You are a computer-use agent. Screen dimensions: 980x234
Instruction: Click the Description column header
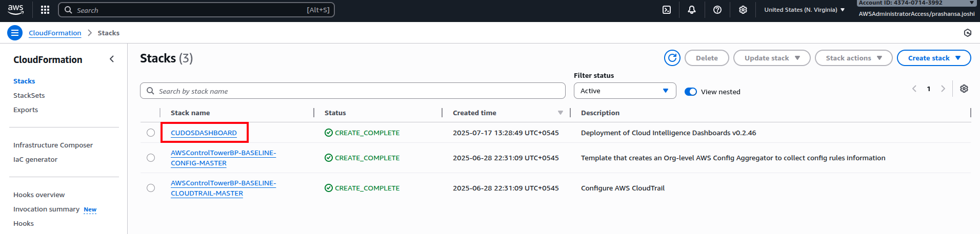pos(600,113)
